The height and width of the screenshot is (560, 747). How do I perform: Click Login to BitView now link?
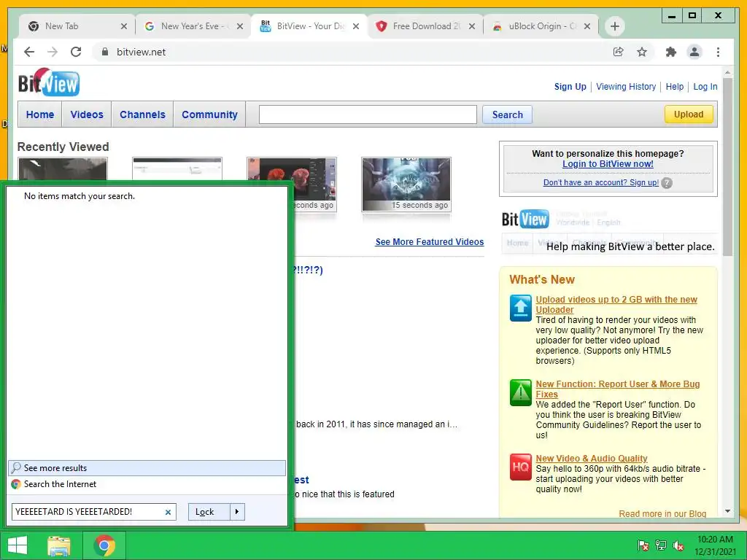pyautogui.click(x=608, y=164)
